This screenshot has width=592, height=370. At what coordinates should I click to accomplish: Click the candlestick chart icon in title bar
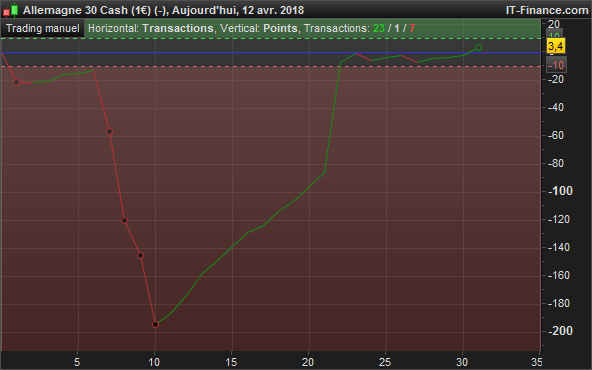click(11, 10)
